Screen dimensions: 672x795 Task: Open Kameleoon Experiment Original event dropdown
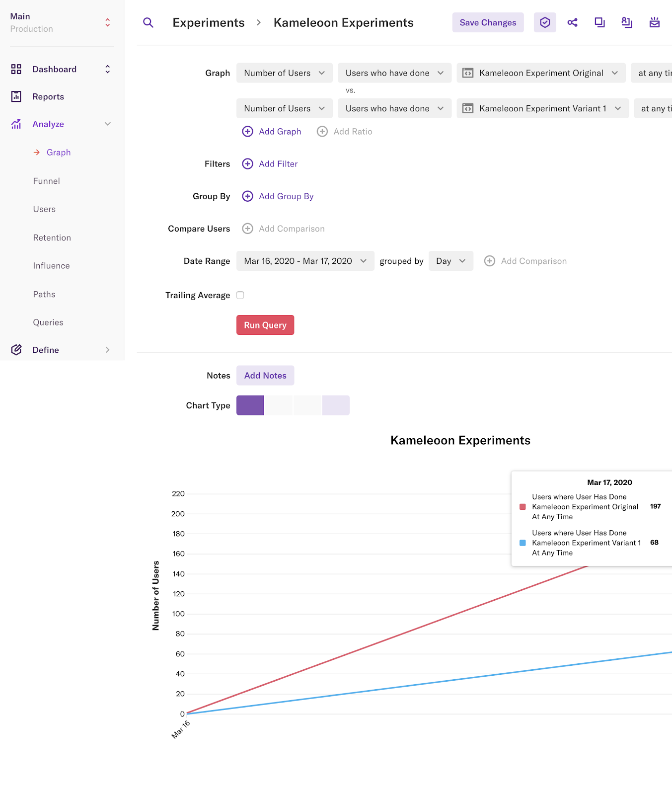coord(541,73)
